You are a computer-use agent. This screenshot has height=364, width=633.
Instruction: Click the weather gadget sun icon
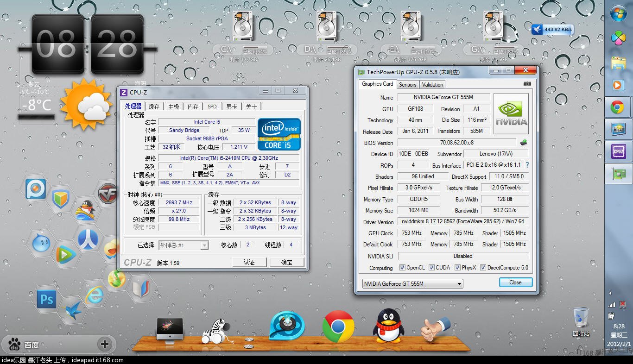pos(87,104)
